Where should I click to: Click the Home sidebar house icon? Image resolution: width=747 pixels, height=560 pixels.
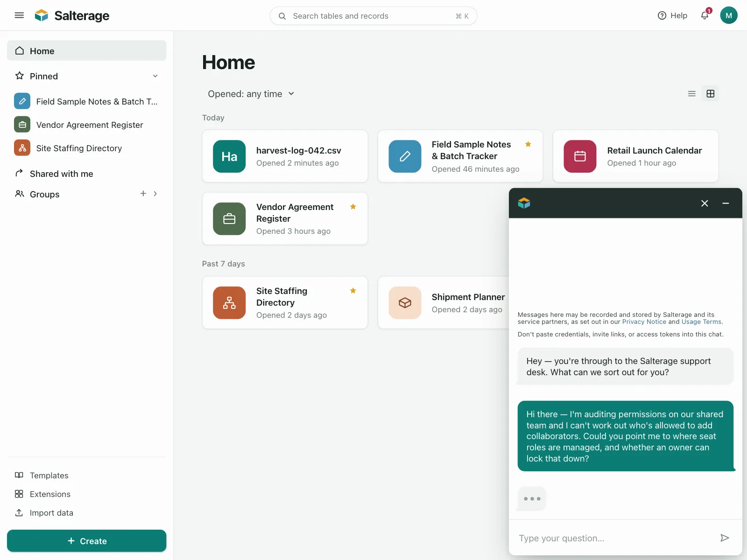coord(20,50)
